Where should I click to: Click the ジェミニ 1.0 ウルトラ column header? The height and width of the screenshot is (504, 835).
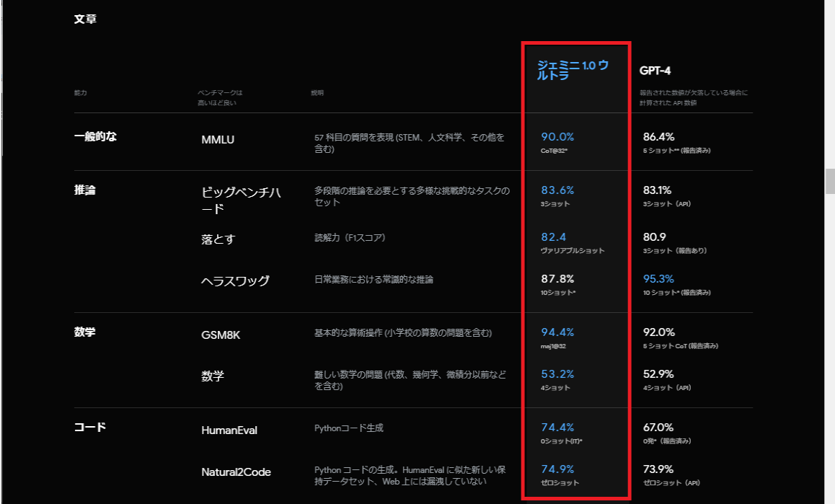573,71
